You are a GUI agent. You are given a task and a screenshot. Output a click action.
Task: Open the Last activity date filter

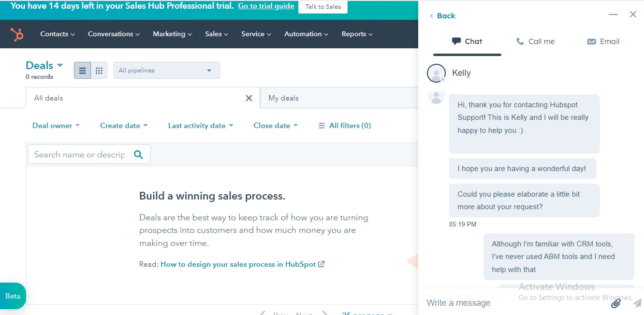[201, 126]
